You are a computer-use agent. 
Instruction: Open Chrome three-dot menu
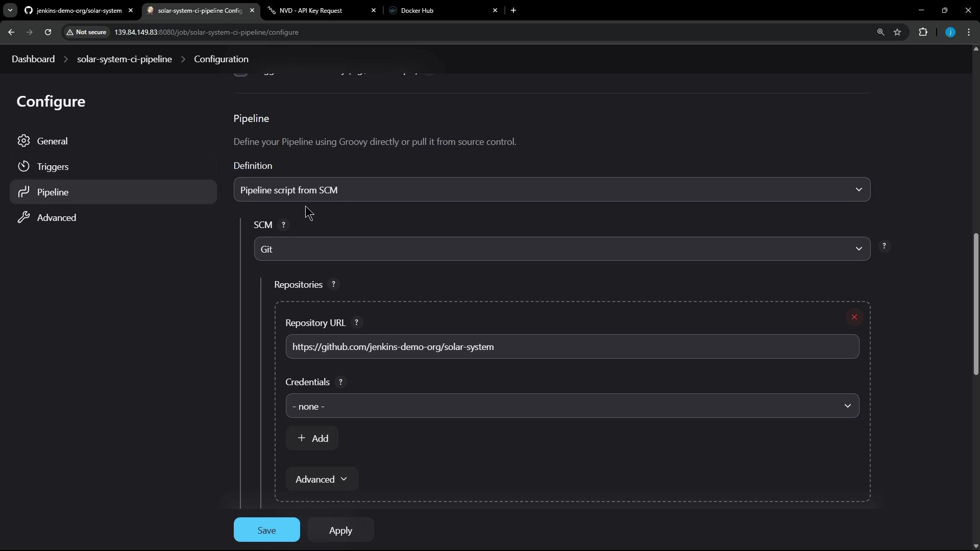coord(969,32)
